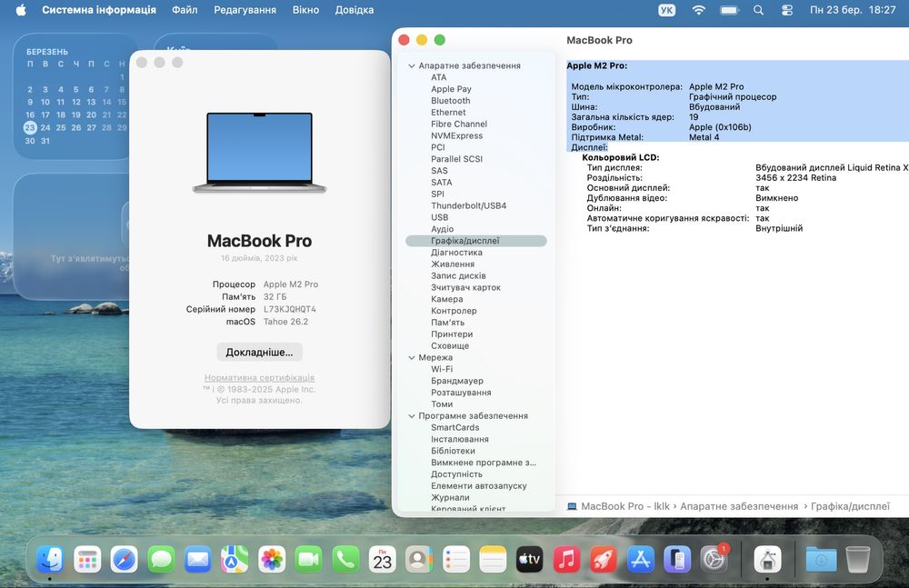Open Reminders from the Dock

click(x=456, y=560)
